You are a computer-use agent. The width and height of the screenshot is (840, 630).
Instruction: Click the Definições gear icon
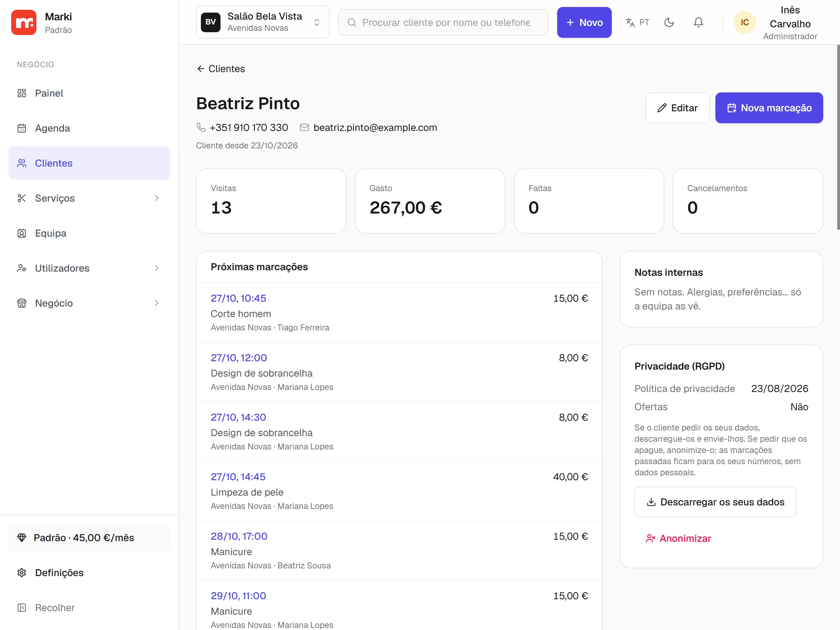pyautogui.click(x=22, y=572)
